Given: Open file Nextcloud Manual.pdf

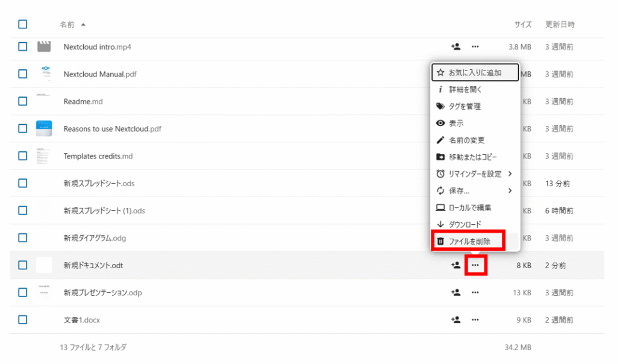Looking at the screenshot, I should 99,74.
